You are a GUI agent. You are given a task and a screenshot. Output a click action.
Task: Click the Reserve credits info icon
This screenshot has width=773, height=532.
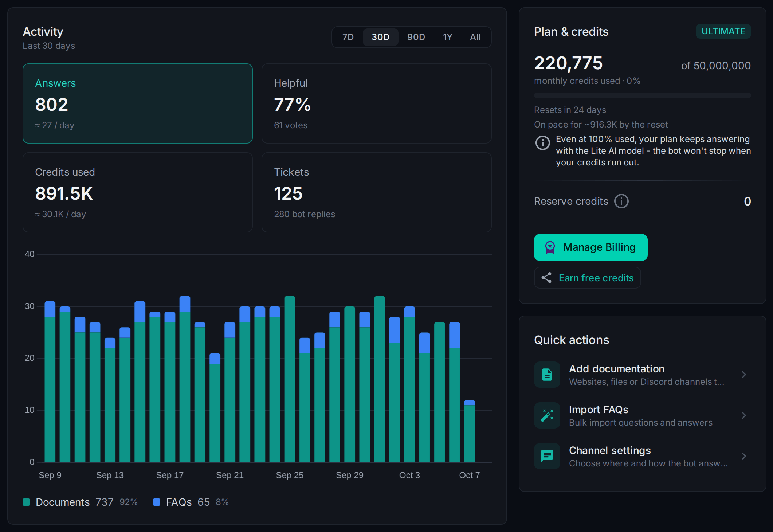621,201
